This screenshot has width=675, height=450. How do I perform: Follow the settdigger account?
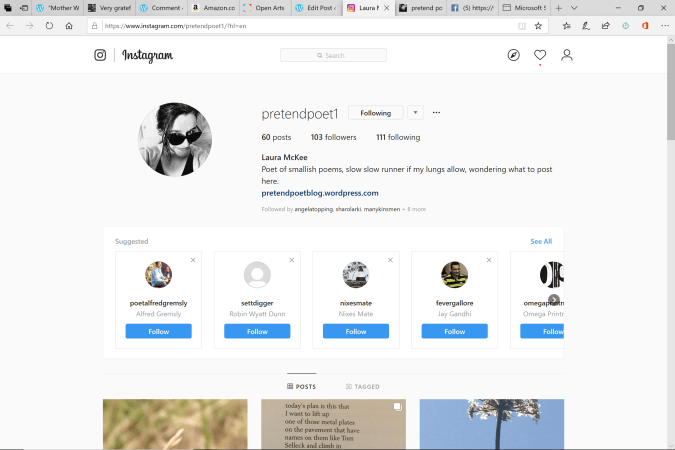click(257, 331)
